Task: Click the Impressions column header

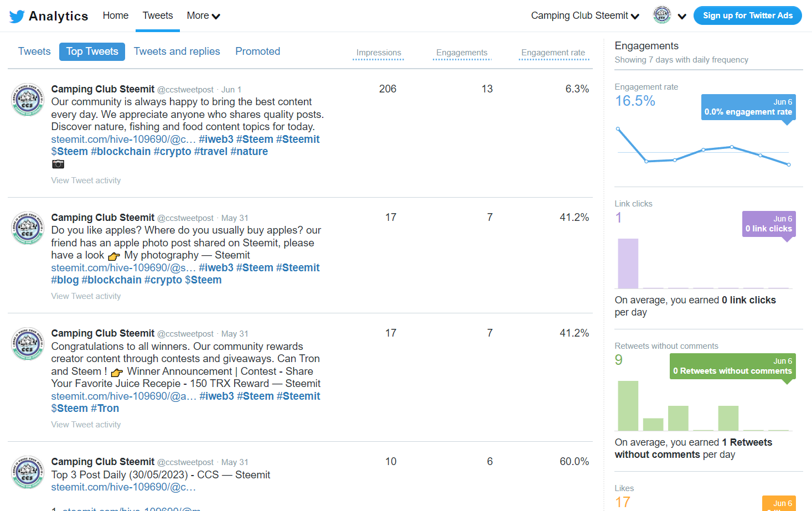Action: pos(379,53)
